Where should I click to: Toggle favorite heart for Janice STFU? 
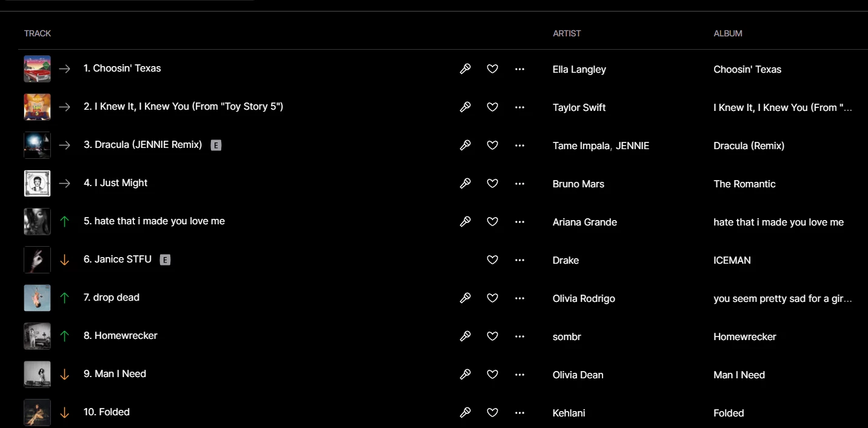(x=492, y=260)
